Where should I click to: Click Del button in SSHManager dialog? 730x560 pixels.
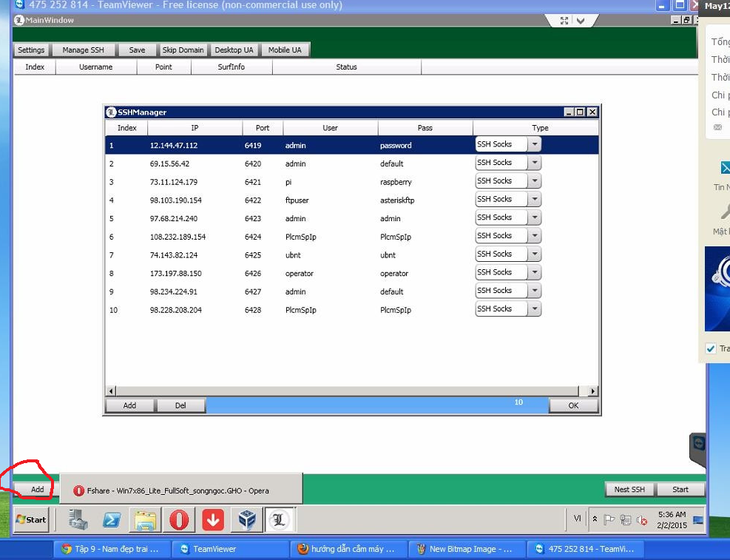tap(180, 405)
